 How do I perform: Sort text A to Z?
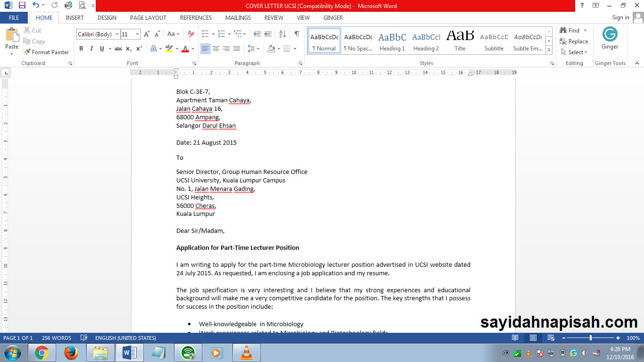(282, 34)
